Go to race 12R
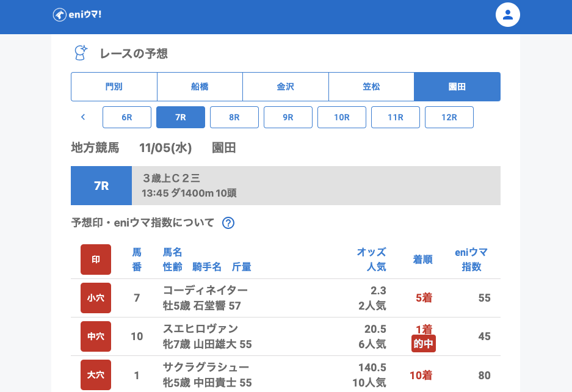The height and width of the screenshot is (392, 572). click(449, 117)
